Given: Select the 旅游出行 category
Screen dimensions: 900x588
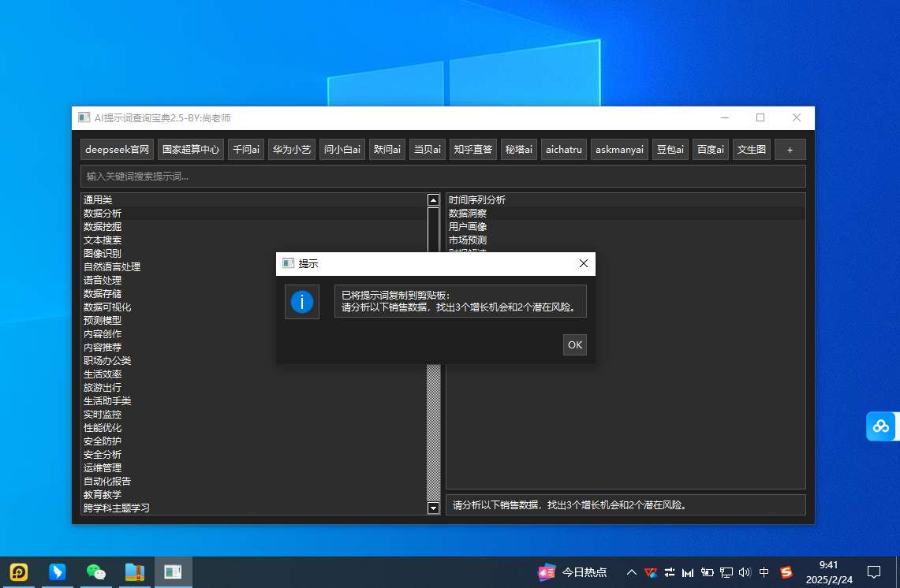Looking at the screenshot, I should tap(254, 387).
